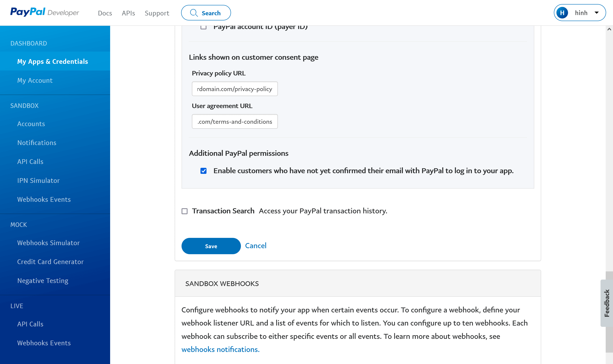Click the search magnifier icon
This screenshot has width=613, height=364.
pyautogui.click(x=194, y=13)
